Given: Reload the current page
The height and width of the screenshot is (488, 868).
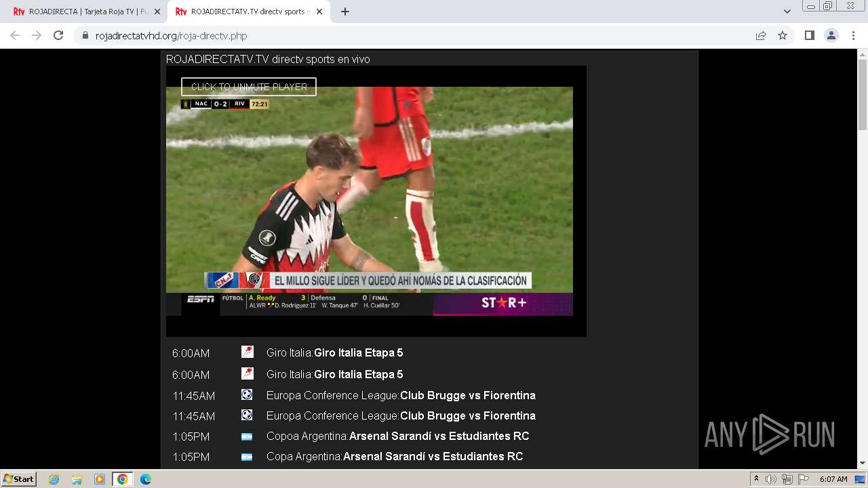Looking at the screenshot, I should (58, 35).
